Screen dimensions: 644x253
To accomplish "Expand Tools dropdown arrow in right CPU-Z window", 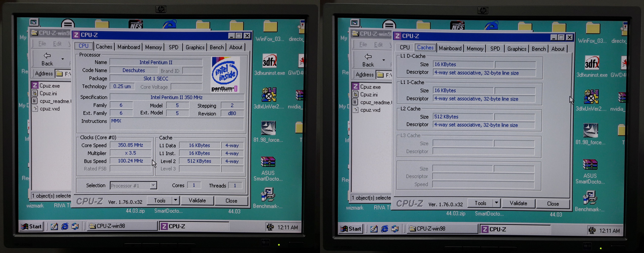I will pyautogui.click(x=496, y=203).
